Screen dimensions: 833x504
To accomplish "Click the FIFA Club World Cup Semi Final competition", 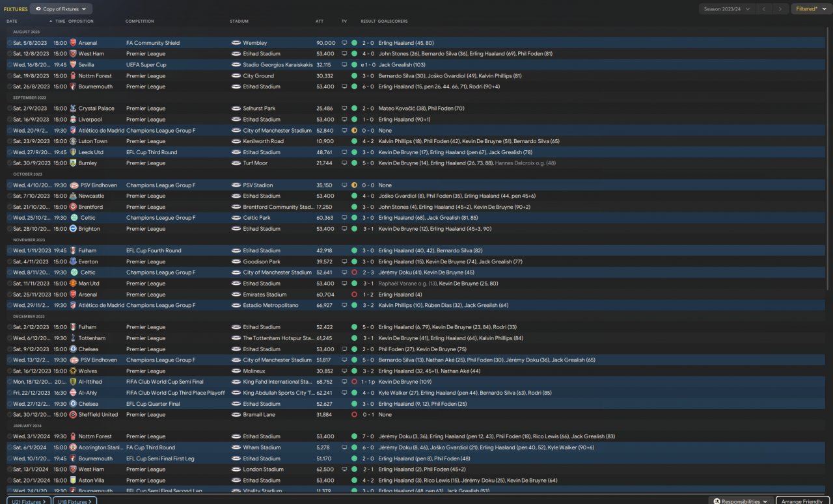I will tap(165, 382).
